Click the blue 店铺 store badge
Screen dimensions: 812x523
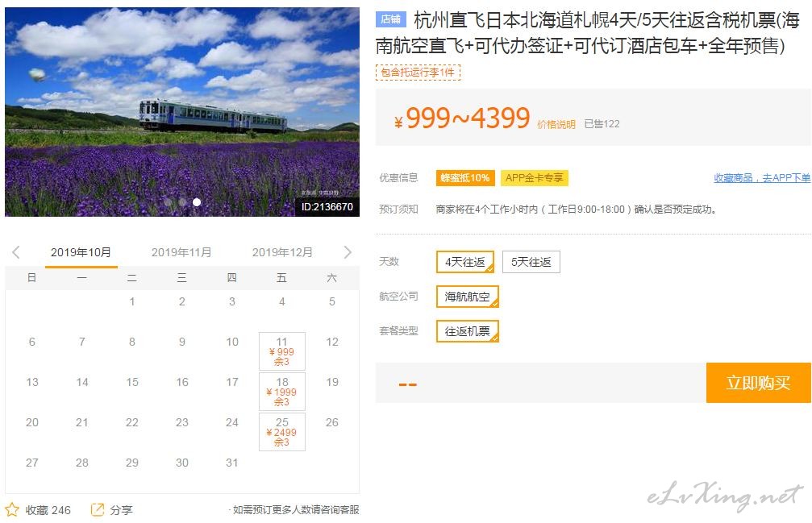coord(391,19)
